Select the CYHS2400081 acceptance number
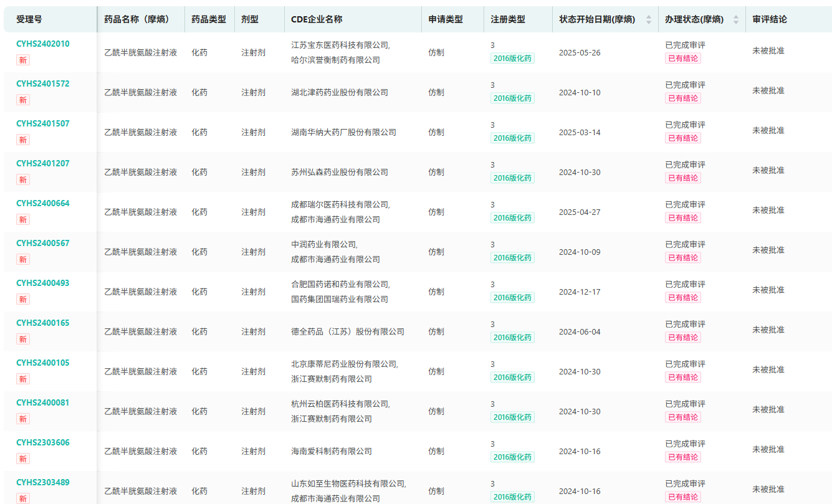This screenshot has width=832, height=504. 43,402
